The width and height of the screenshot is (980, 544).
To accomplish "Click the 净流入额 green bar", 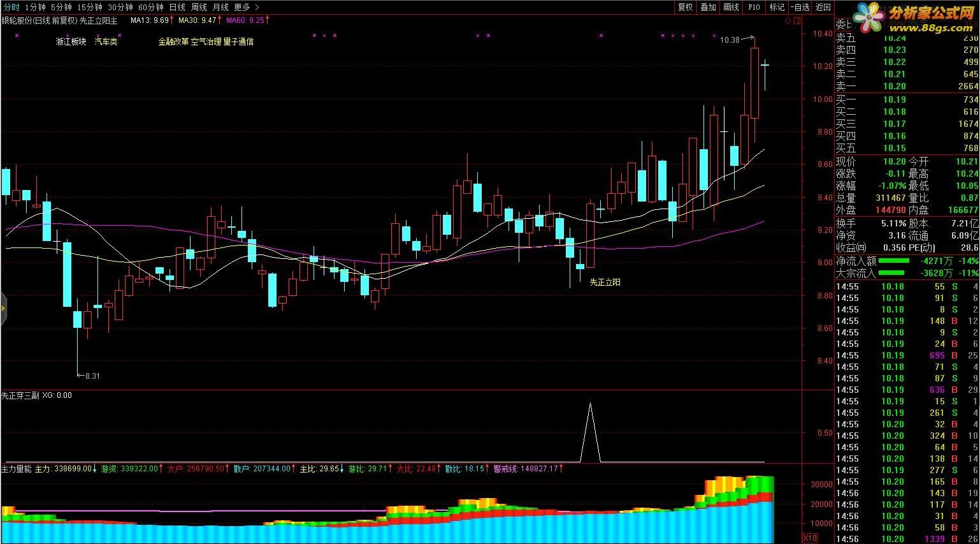I will [895, 261].
